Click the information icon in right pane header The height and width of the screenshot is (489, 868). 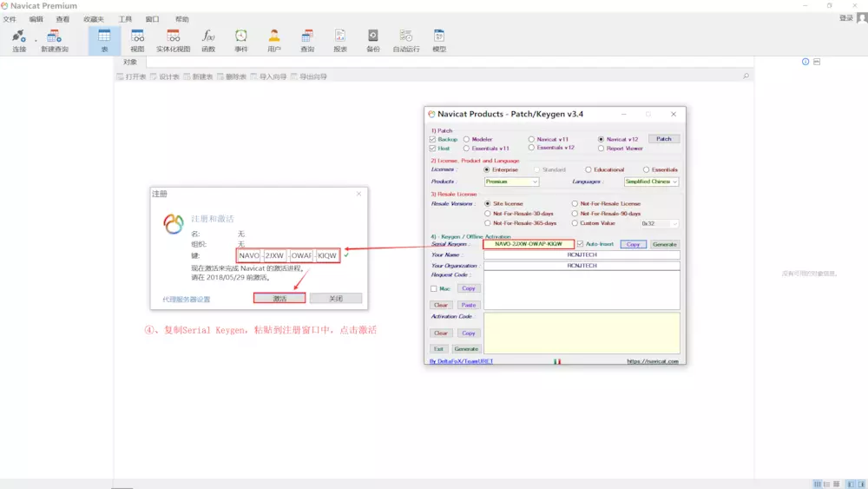(806, 62)
